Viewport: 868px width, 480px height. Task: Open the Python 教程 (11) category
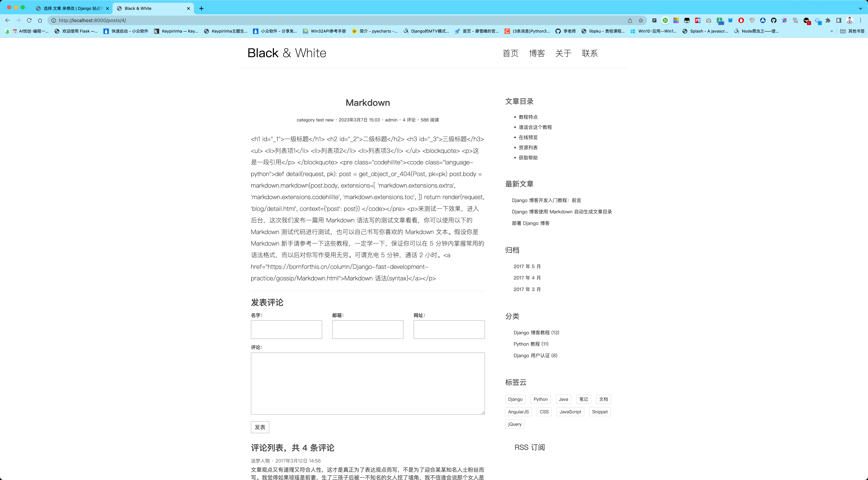pos(531,344)
